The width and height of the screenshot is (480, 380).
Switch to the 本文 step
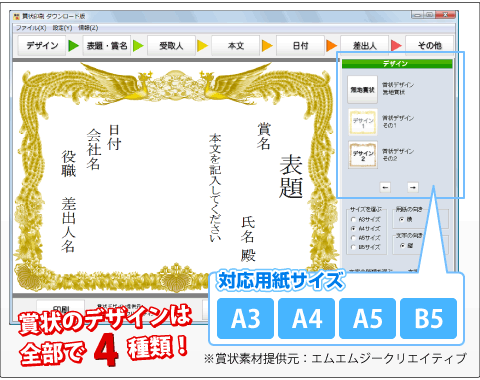(x=236, y=46)
